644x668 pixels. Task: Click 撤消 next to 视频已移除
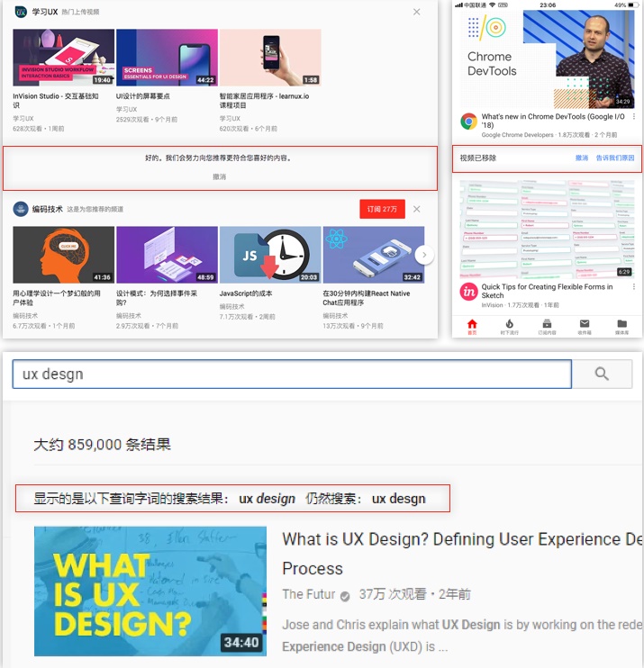[x=581, y=158]
